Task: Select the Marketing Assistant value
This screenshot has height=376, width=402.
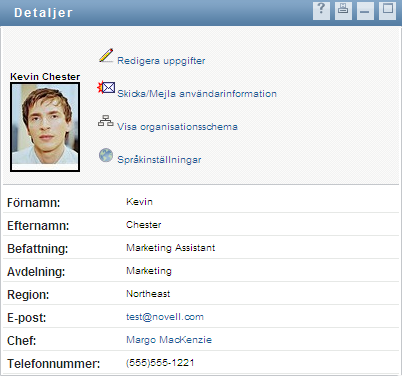Action: [171, 248]
